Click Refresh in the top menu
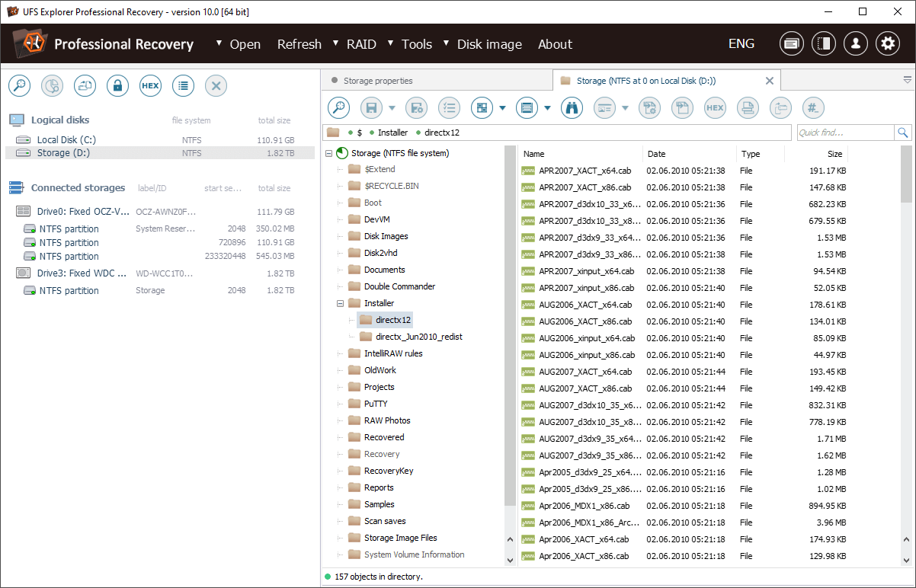Image resolution: width=916 pixels, height=588 pixels. coord(299,44)
